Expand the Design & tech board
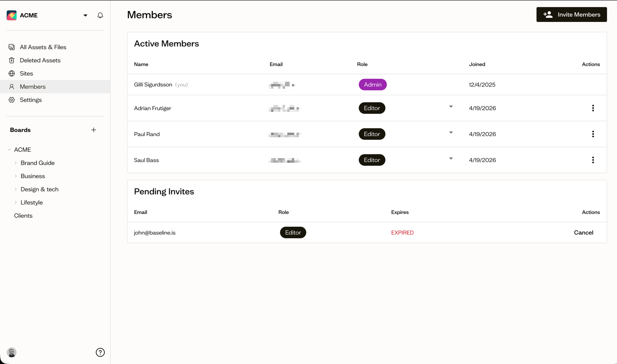 (x=16, y=189)
